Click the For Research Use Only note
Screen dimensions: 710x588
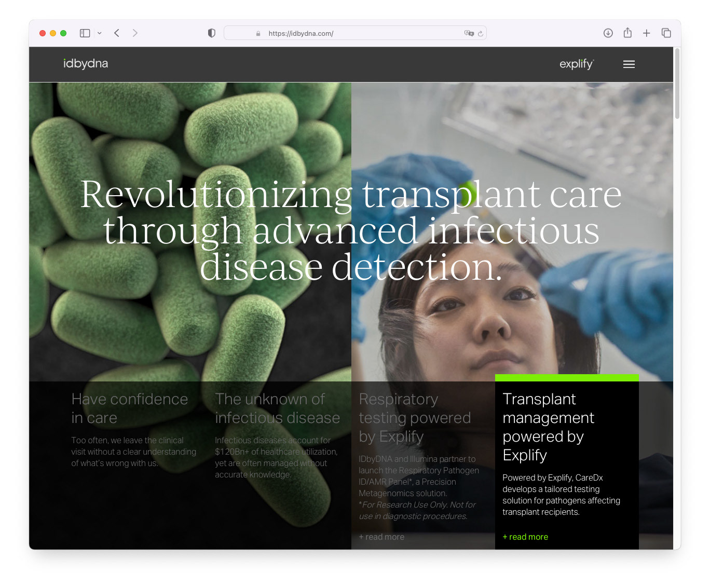tap(417, 511)
